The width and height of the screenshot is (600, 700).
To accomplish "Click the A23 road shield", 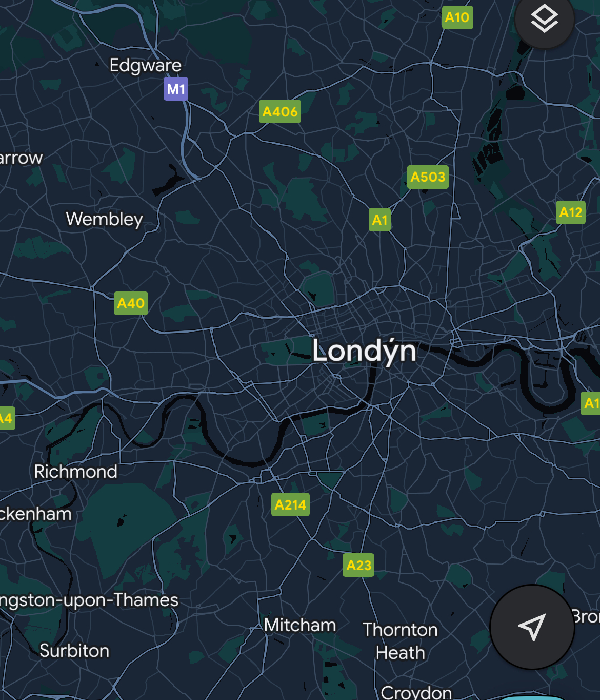I will 358,565.
